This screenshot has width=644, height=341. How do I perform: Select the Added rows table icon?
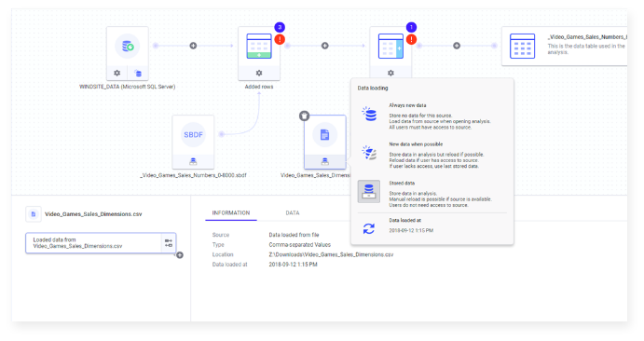(259, 46)
